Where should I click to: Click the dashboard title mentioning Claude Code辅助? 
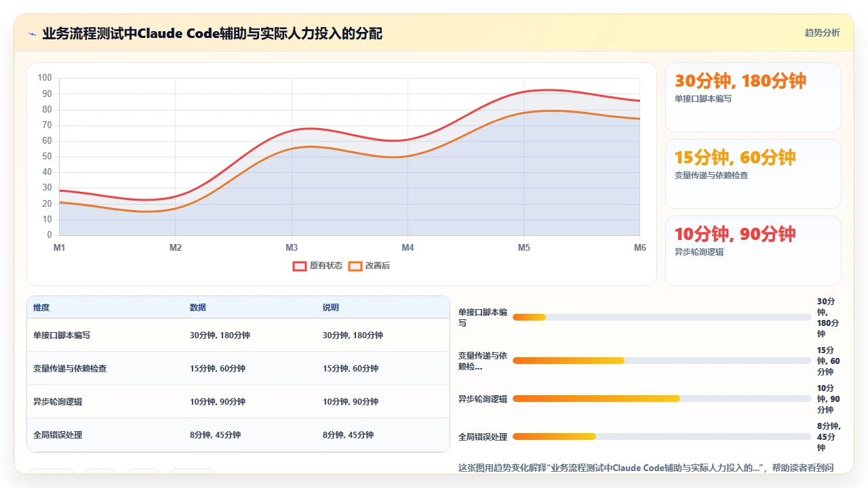click(212, 33)
